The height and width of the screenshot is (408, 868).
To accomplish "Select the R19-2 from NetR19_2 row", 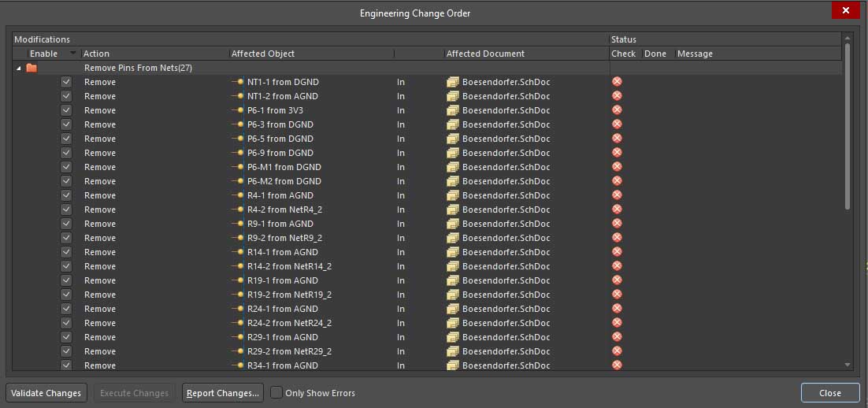I will pos(289,295).
